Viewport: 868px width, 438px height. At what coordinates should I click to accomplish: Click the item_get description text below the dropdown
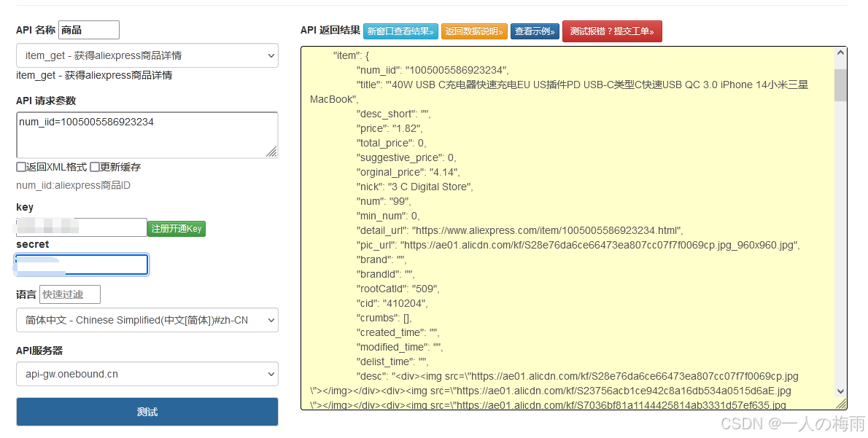94,75
